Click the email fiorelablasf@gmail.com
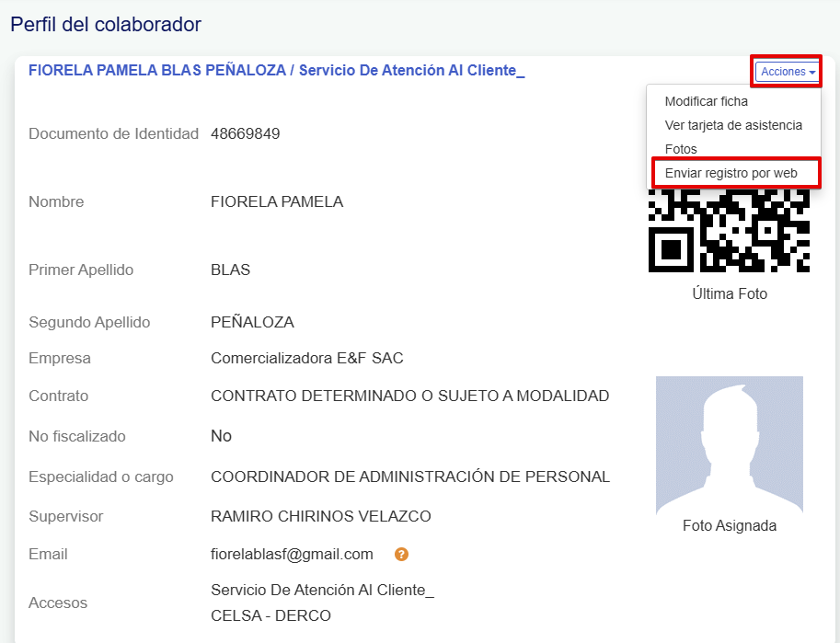The image size is (840, 643). click(292, 554)
